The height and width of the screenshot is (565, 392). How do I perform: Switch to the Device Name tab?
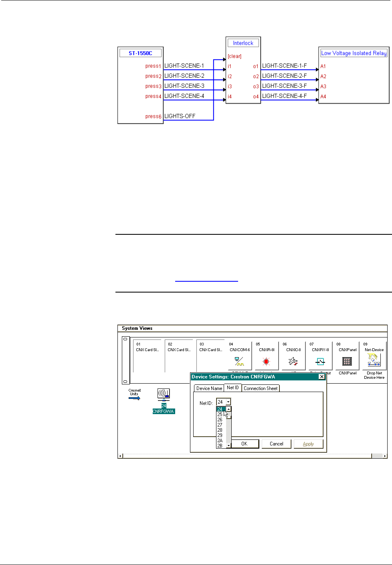209,388
